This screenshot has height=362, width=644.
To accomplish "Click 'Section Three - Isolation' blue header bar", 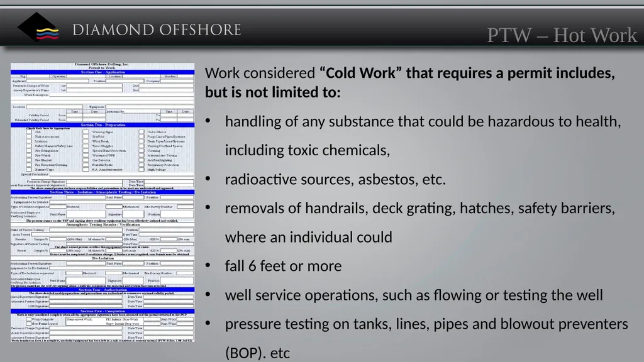I will coord(103,192).
